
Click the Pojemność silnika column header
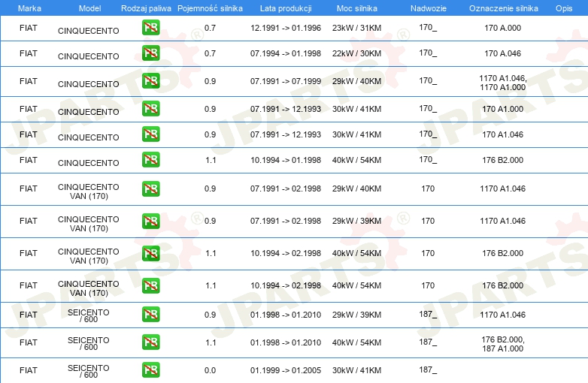point(210,8)
